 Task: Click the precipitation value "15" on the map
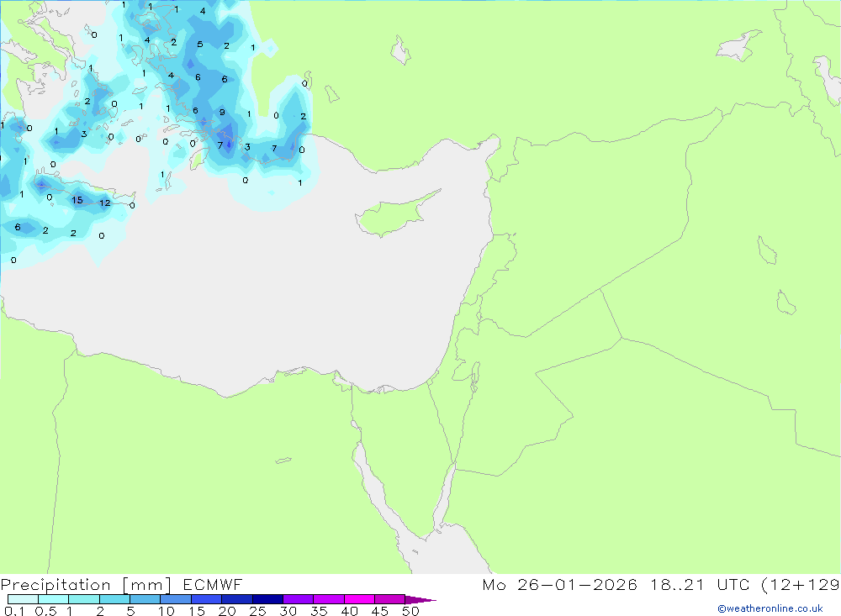(x=77, y=200)
